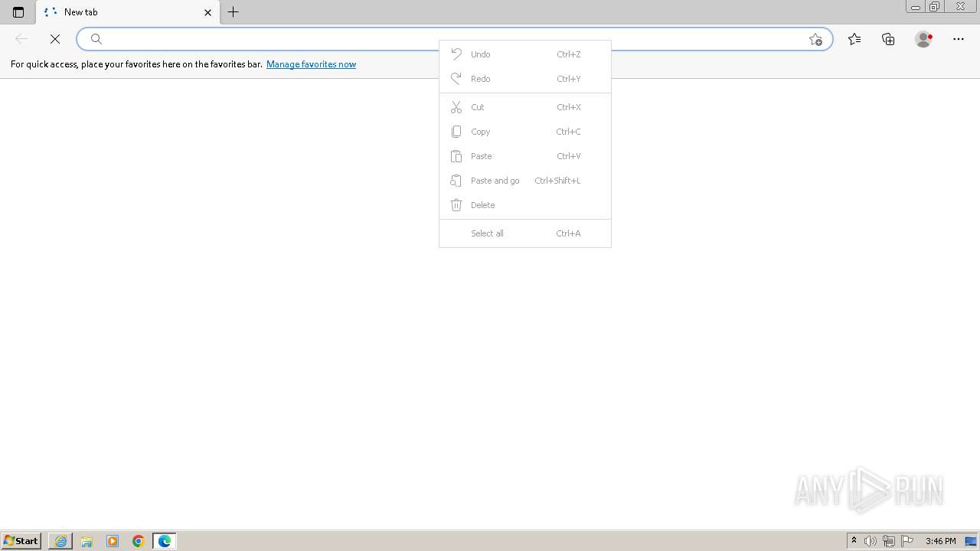Open the Favorites panel
This screenshot has width=980, height=551.
(x=854, y=39)
